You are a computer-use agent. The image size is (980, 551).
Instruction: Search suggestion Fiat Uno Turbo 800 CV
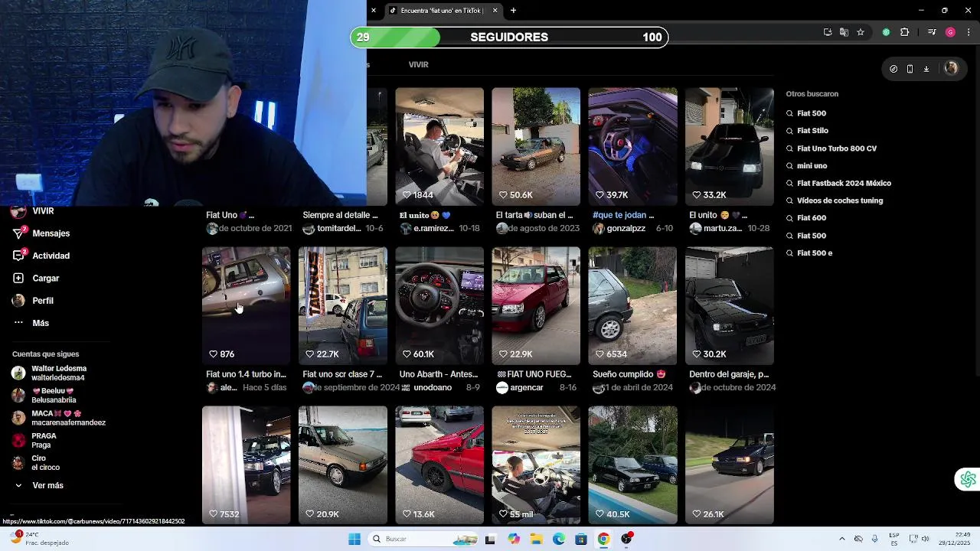tap(837, 148)
